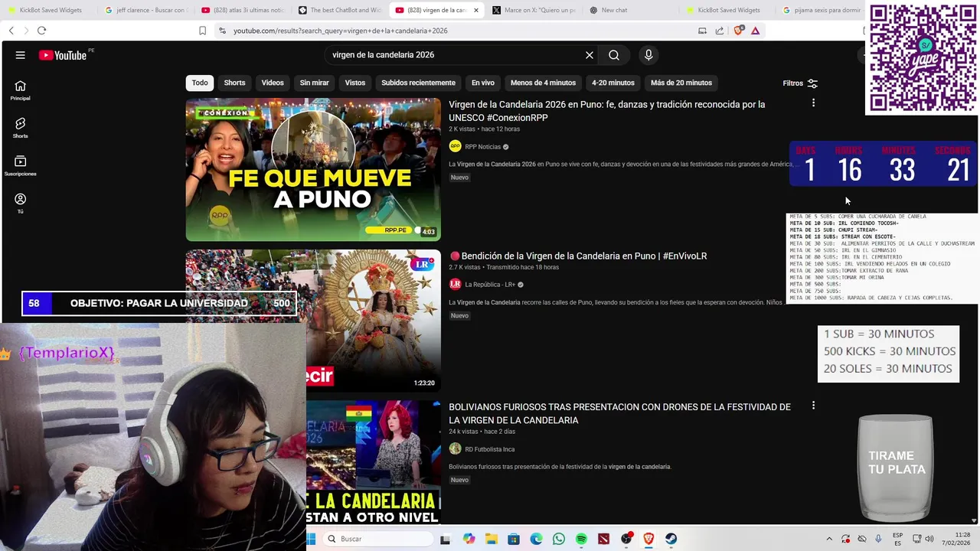The image size is (980, 551).
Task: Click the YouTube search input field
Action: pyautogui.click(x=456, y=55)
